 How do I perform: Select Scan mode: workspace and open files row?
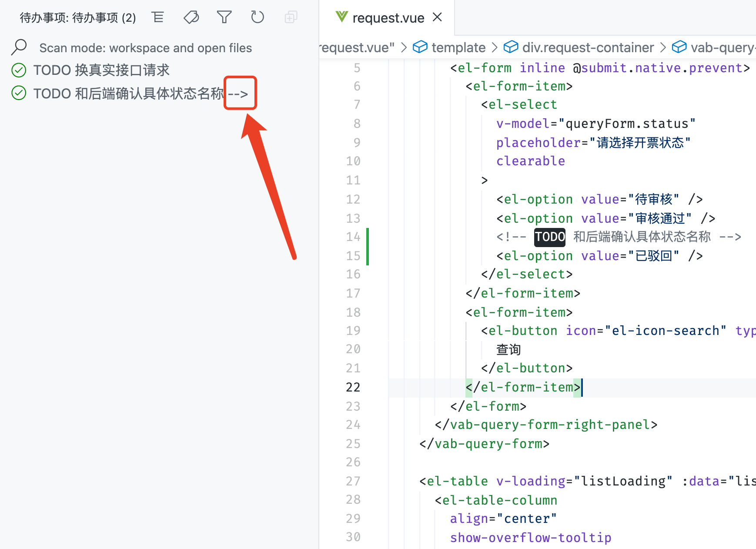pos(145,48)
